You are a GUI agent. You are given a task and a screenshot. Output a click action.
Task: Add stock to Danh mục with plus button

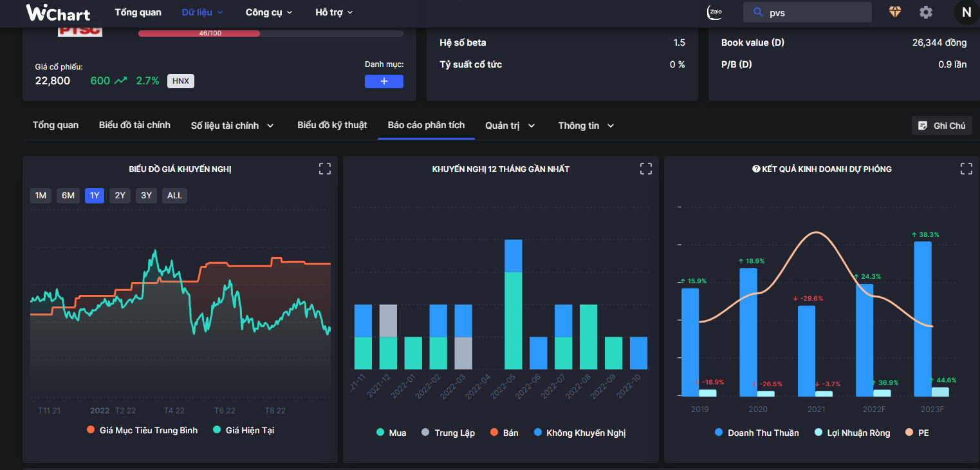(384, 81)
